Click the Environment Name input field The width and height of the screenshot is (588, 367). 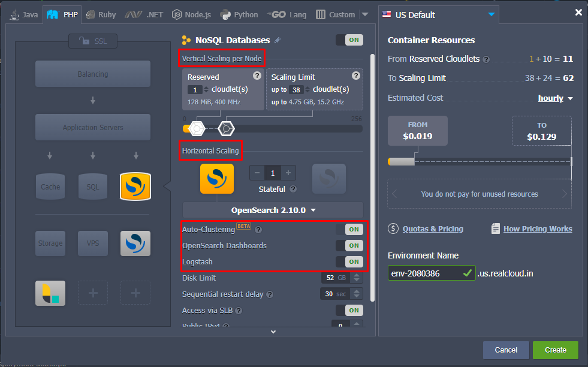coord(424,273)
